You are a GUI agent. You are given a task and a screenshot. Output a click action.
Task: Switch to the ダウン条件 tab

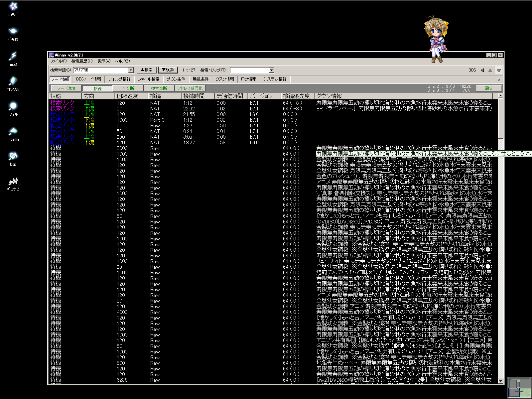click(x=176, y=79)
